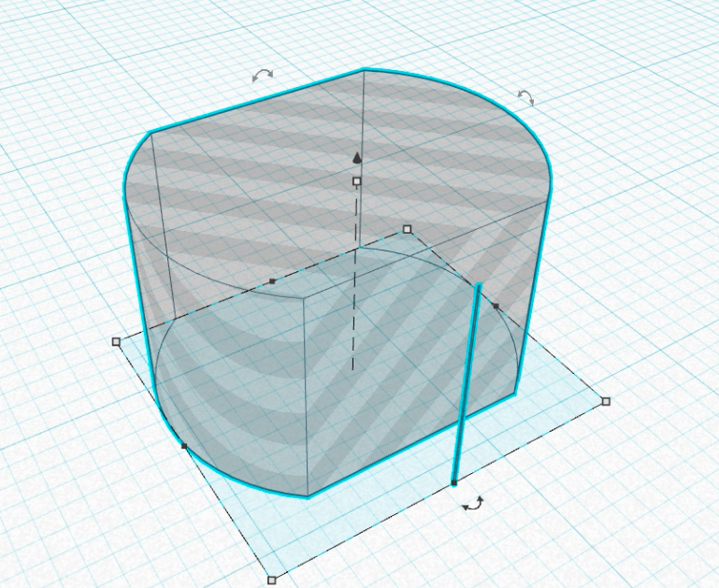Select the thin cyan vertical pole object
Viewport: 719px width, 588px height.
click(467, 384)
